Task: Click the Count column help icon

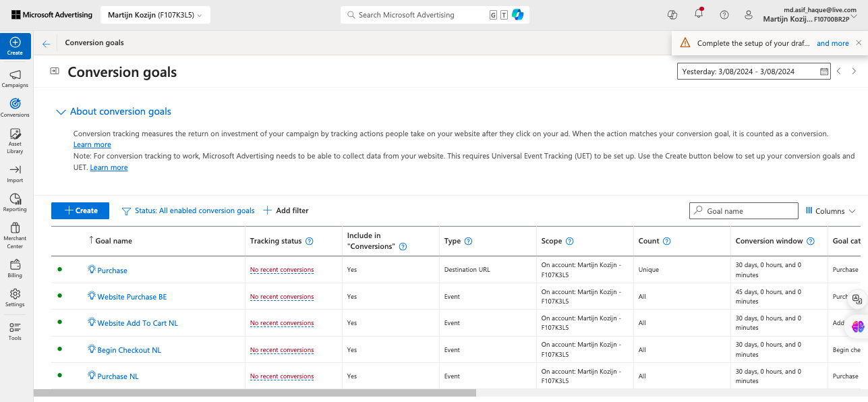Action: [x=666, y=241]
